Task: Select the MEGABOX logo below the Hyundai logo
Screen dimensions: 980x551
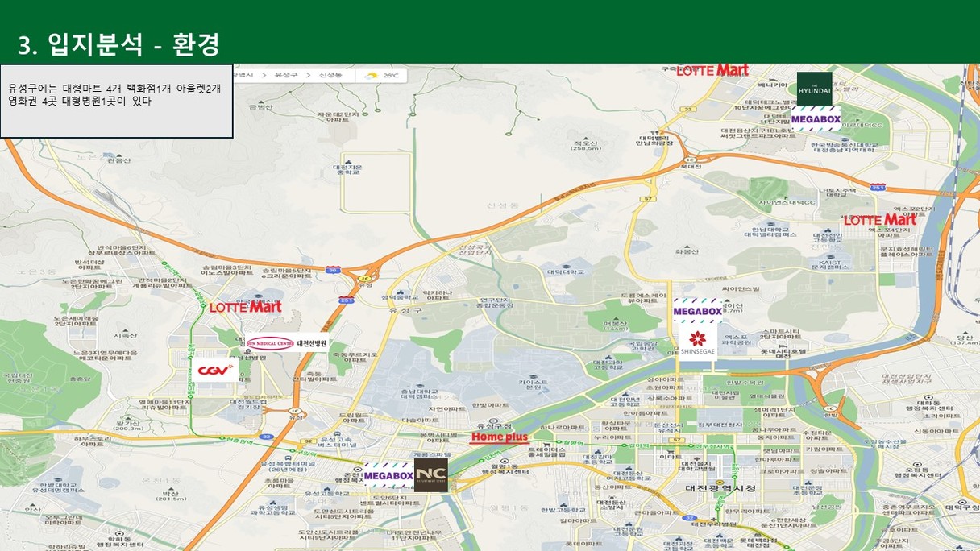Action: pyautogui.click(x=816, y=119)
